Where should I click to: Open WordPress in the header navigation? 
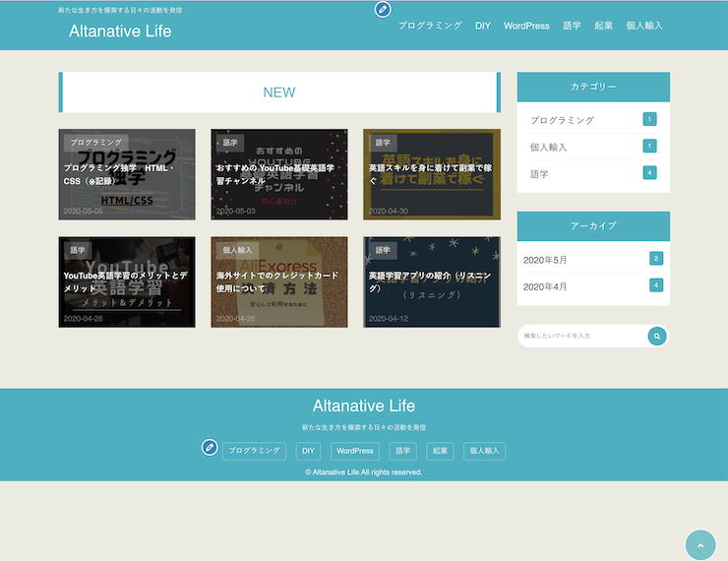(x=526, y=26)
